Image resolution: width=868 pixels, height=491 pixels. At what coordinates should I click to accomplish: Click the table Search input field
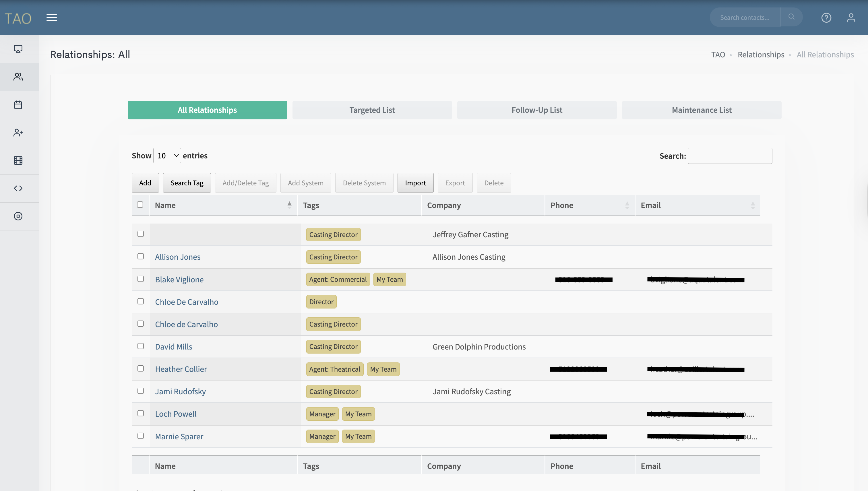pos(730,156)
